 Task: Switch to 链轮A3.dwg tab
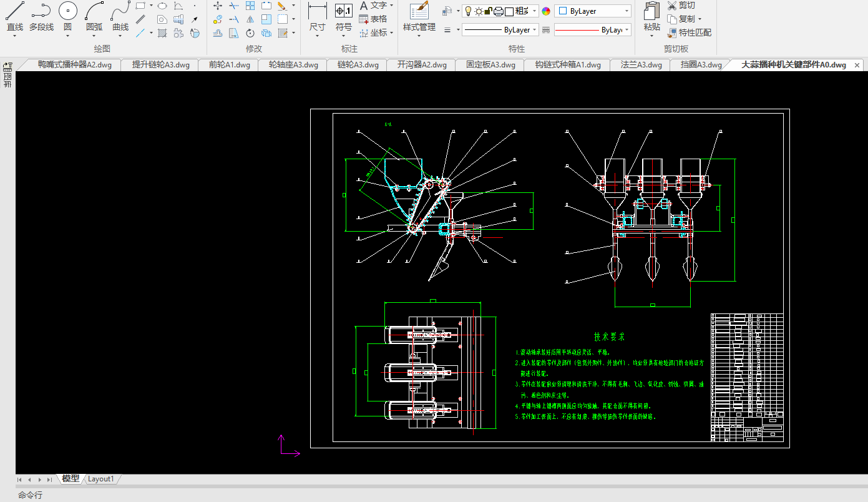tap(358, 65)
